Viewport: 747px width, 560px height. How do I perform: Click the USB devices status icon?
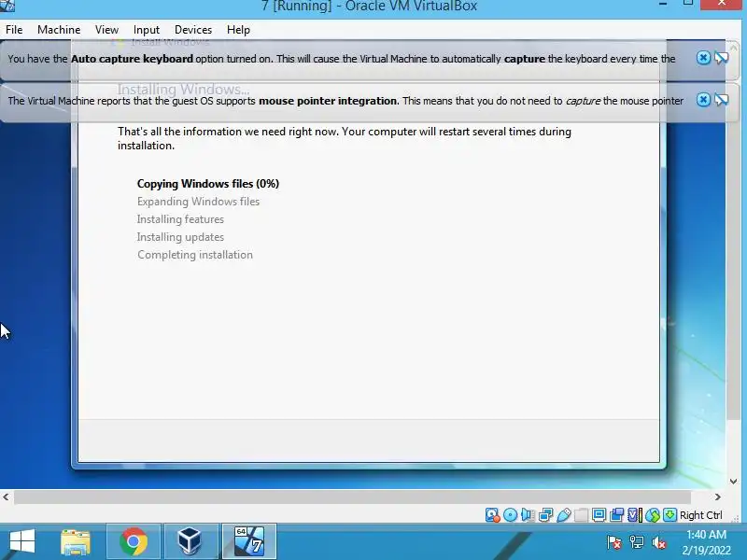coord(564,515)
